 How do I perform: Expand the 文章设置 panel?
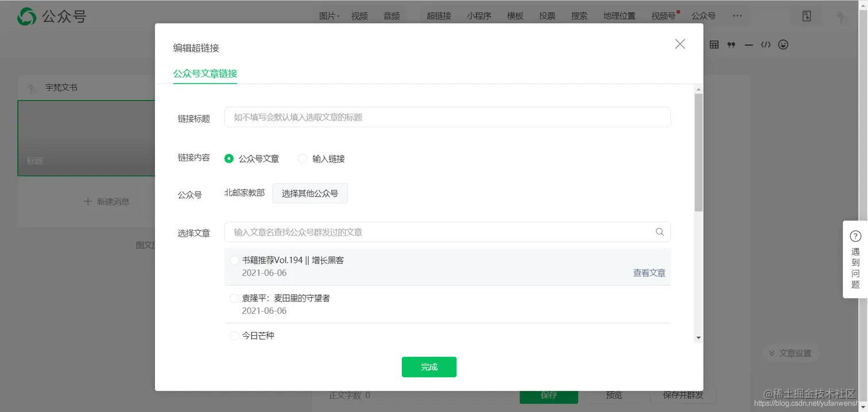coord(790,353)
